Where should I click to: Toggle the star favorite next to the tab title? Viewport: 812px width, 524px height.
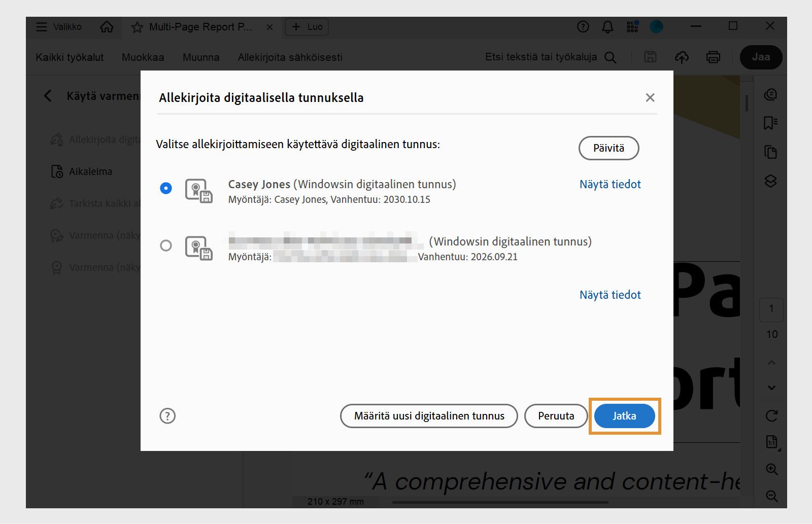(137, 27)
